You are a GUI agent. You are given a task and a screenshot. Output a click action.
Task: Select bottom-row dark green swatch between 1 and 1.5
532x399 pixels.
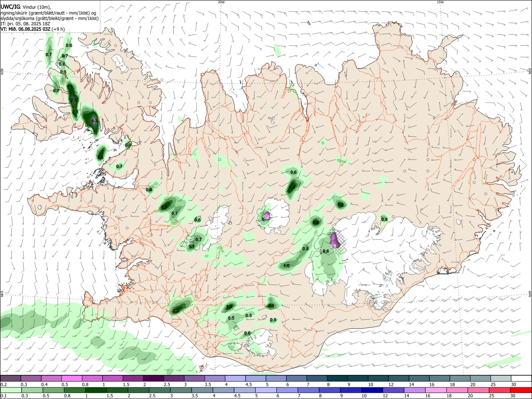96,390
